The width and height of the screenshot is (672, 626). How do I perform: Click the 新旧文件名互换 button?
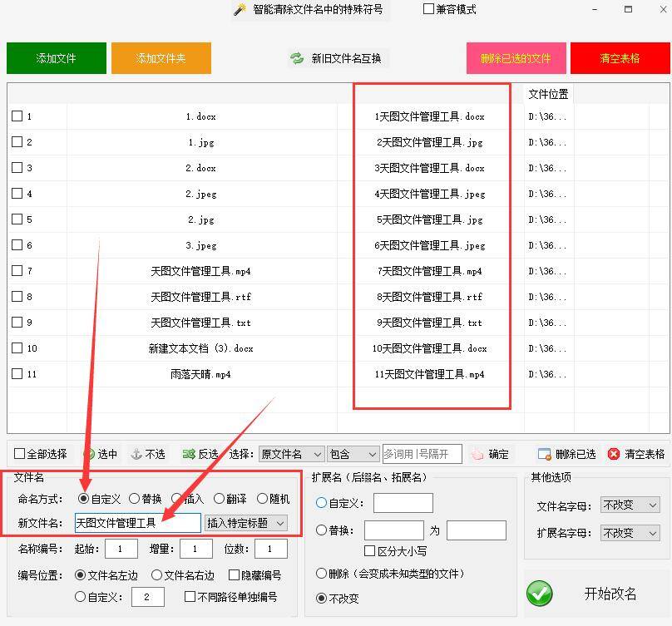337,58
